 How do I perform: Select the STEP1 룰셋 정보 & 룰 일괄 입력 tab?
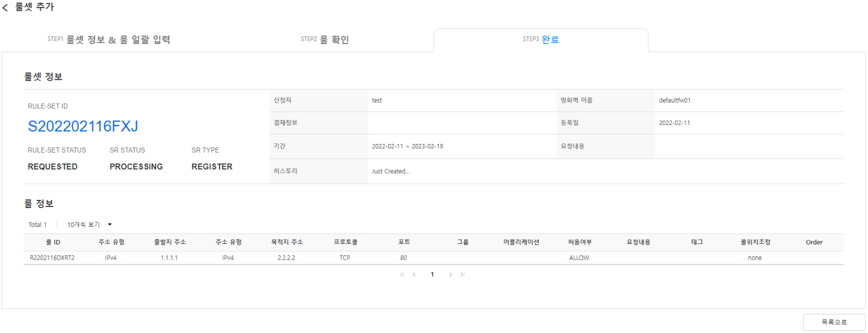click(109, 40)
